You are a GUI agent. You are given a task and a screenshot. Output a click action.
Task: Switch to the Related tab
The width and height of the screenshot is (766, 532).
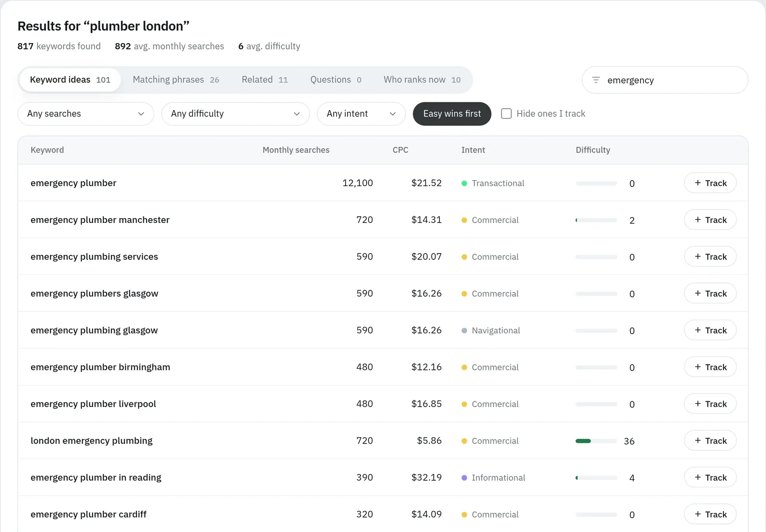click(x=265, y=80)
